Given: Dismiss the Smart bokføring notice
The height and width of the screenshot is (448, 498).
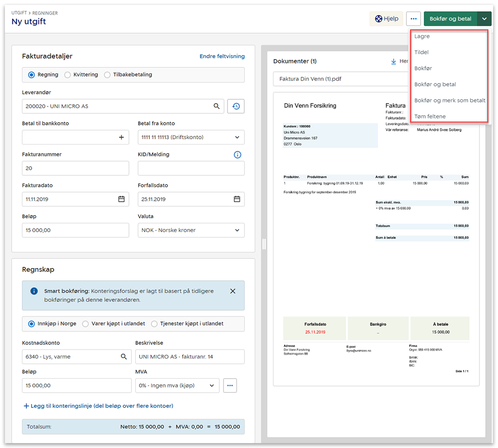Looking at the screenshot, I should [232, 291].
